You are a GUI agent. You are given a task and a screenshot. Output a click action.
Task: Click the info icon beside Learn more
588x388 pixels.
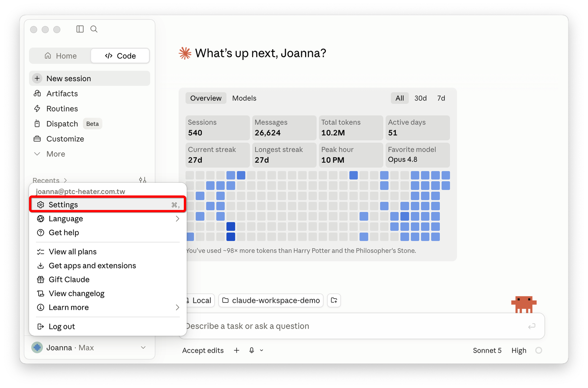point(40,307)
